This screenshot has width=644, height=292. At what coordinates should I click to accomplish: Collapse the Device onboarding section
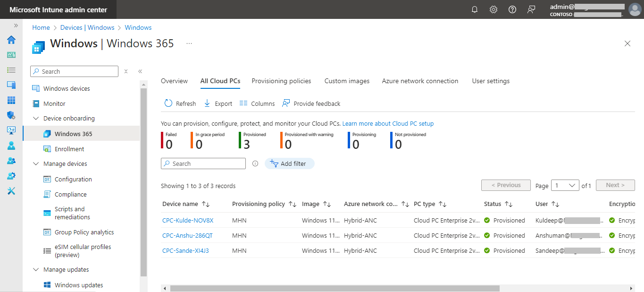tap(36, 119)
